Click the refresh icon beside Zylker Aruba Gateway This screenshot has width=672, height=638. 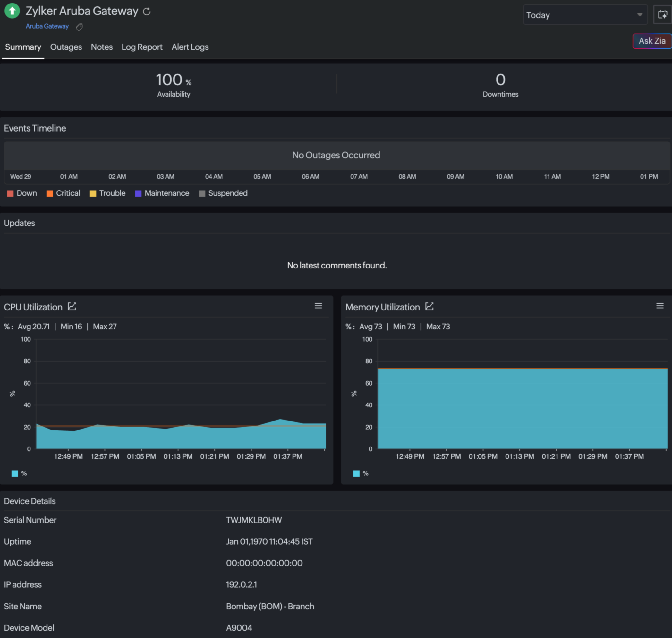[147, 12]
